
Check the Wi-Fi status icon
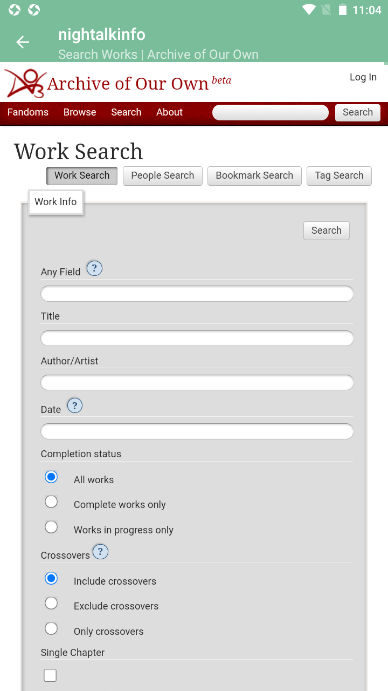point(309,10)
